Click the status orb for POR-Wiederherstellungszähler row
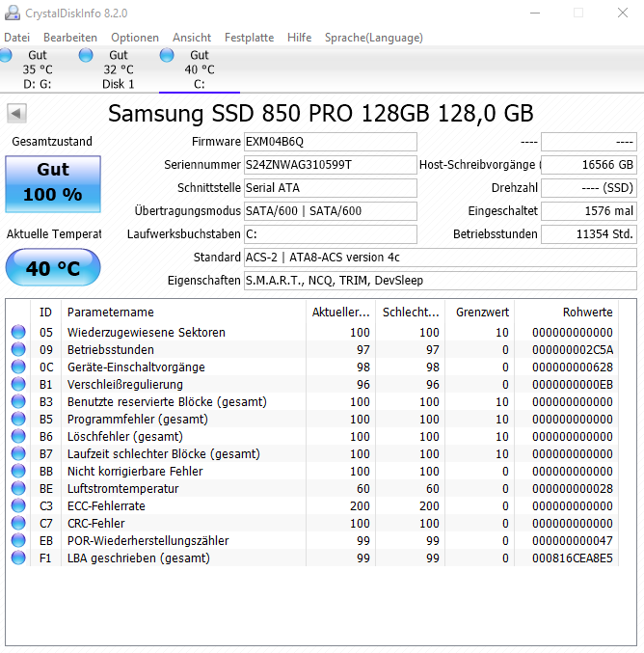This screenshot has width=644, height=653. tap(18, 540)
